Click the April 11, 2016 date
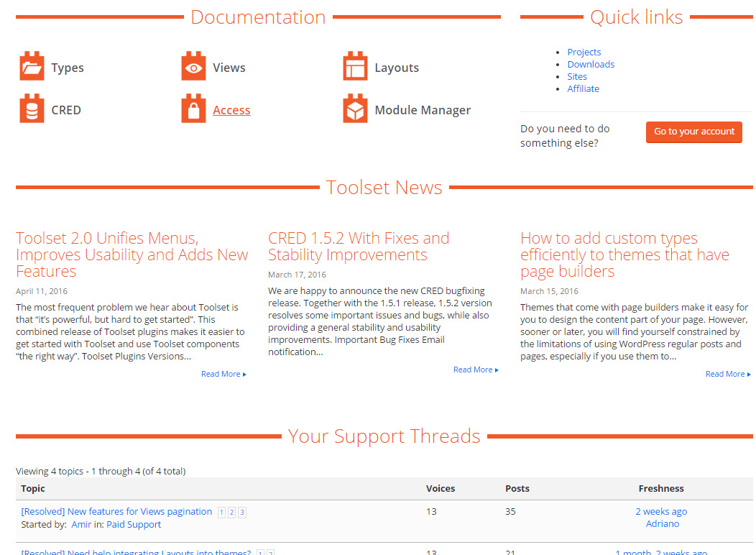This screenshot has width=756, height=555. (x=42, y=291)
